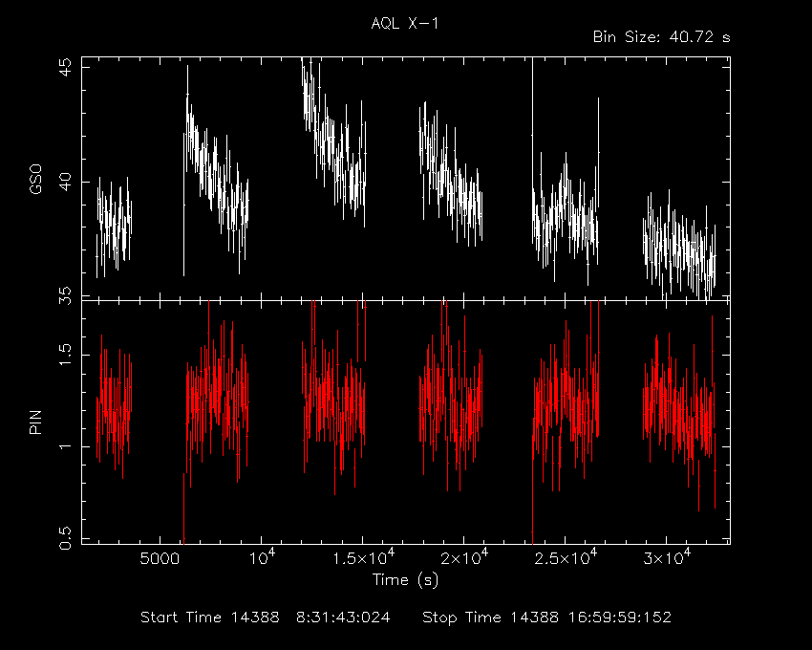
Task: Click the Time (s) x-axis label
Action: (405, 579)
